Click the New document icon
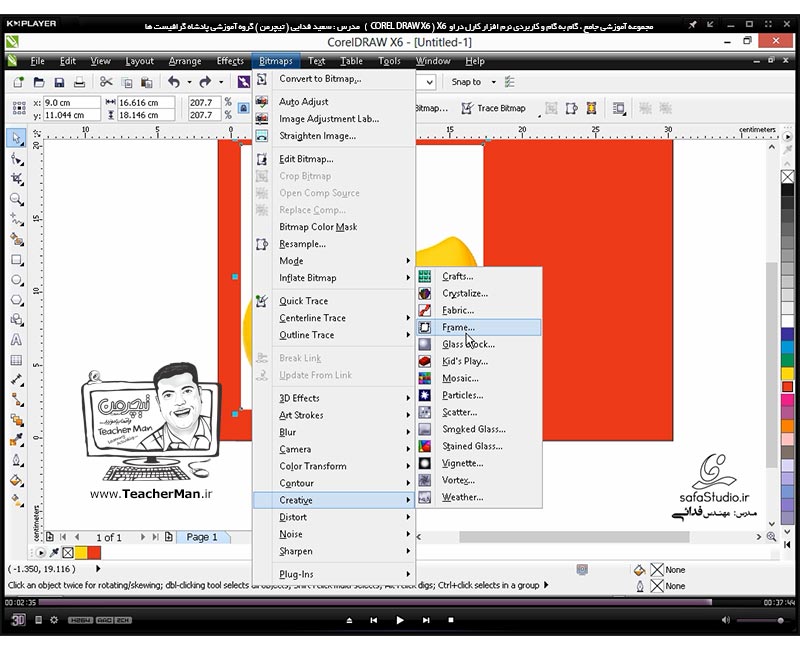 pyautogui.click(x=19, y=82)
